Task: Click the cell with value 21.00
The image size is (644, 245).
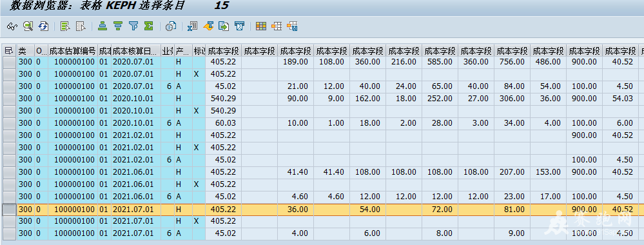Action: click(x=295, y=87)
